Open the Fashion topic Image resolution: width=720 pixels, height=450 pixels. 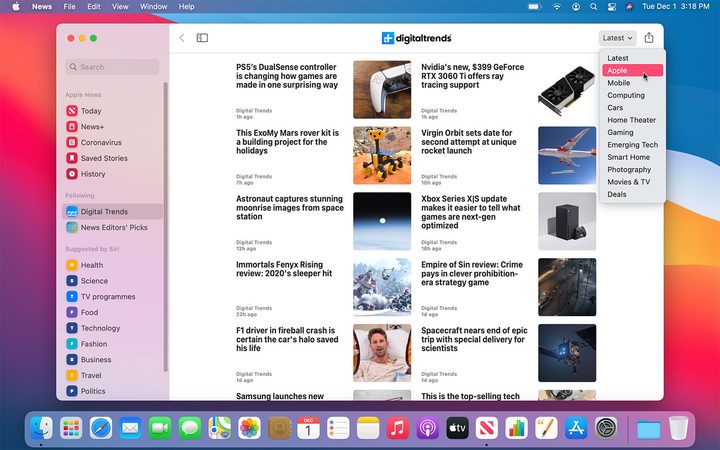pos(113,343)
